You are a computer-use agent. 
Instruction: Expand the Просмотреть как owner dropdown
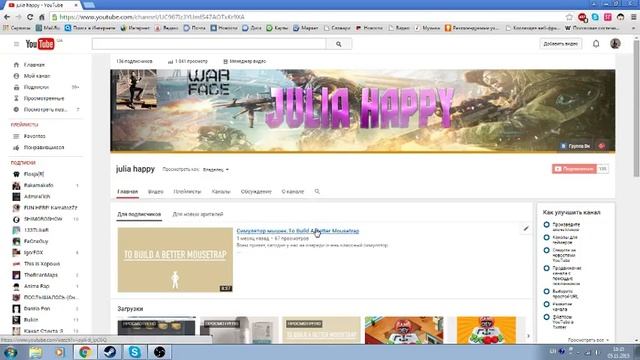(x=216, y=169)
